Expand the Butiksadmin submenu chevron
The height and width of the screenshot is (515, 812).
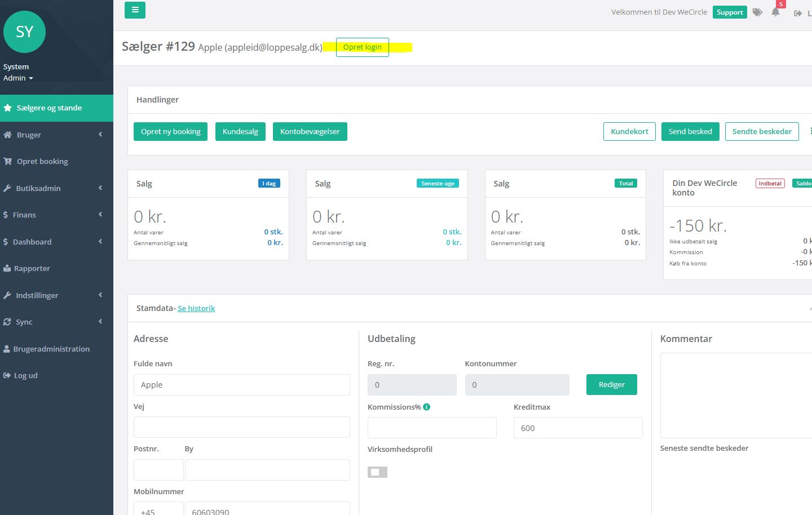tap(100, 188)
